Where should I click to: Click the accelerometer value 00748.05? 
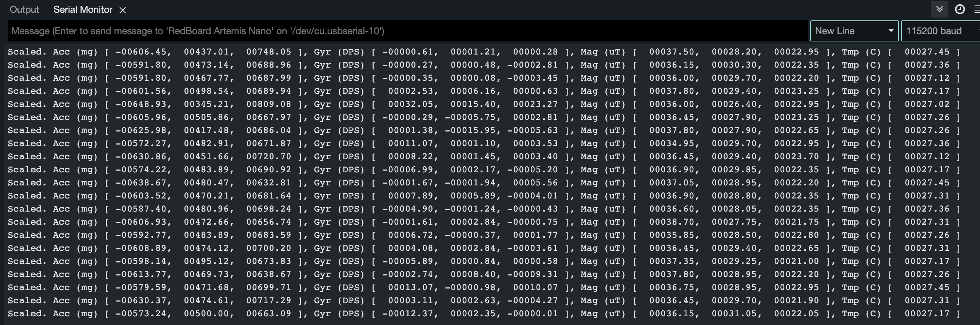click(268, 52)
